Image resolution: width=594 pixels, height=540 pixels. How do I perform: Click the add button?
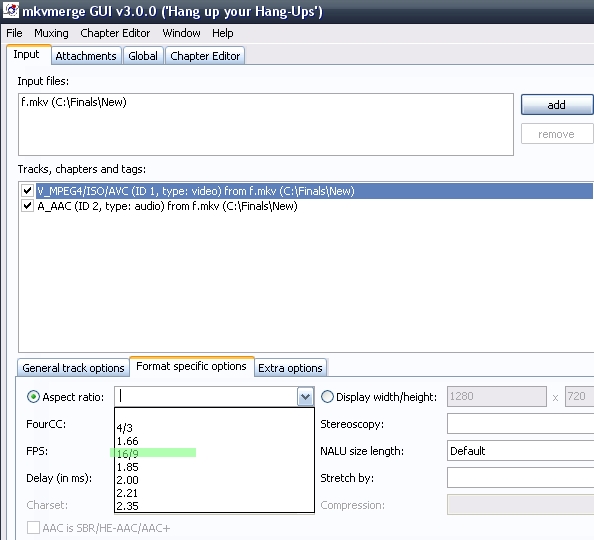coord(556,105)
